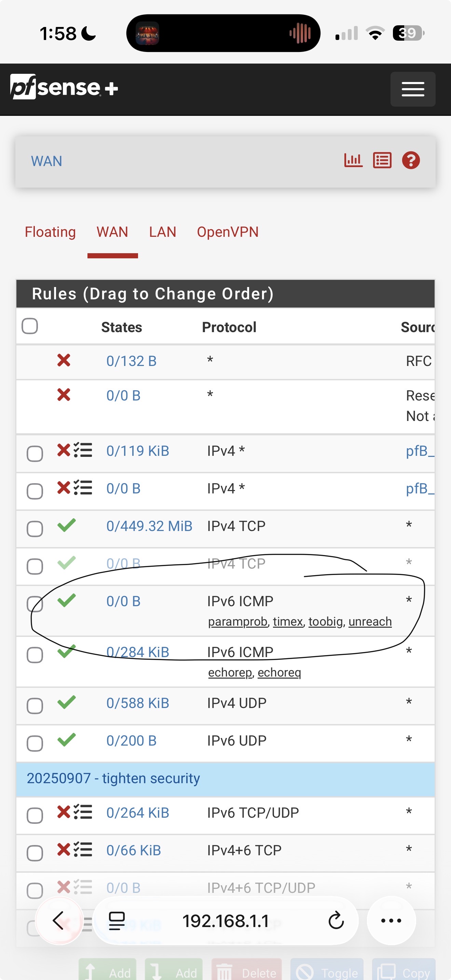
Task: Open browser more options ellipsis
Action: [x=391, y=920]
